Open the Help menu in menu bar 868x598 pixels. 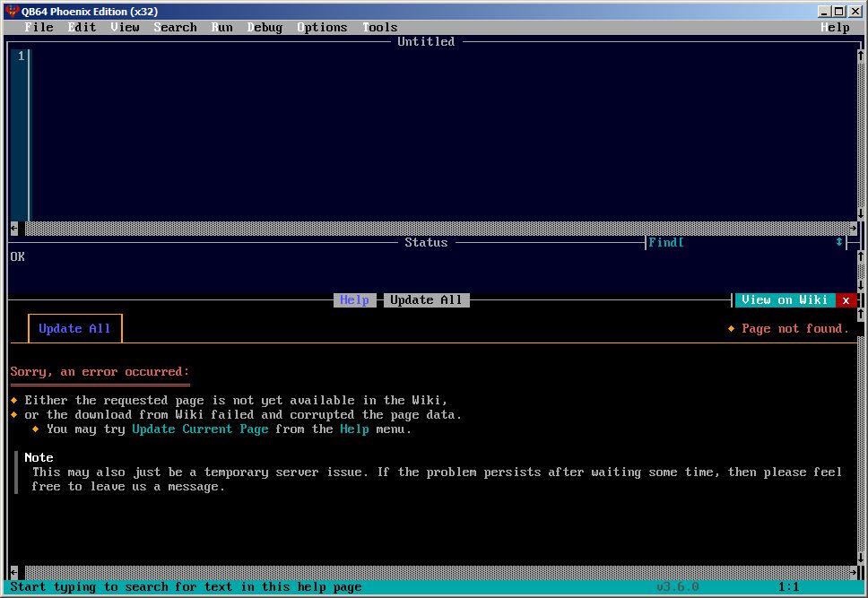tap(835, 27)
